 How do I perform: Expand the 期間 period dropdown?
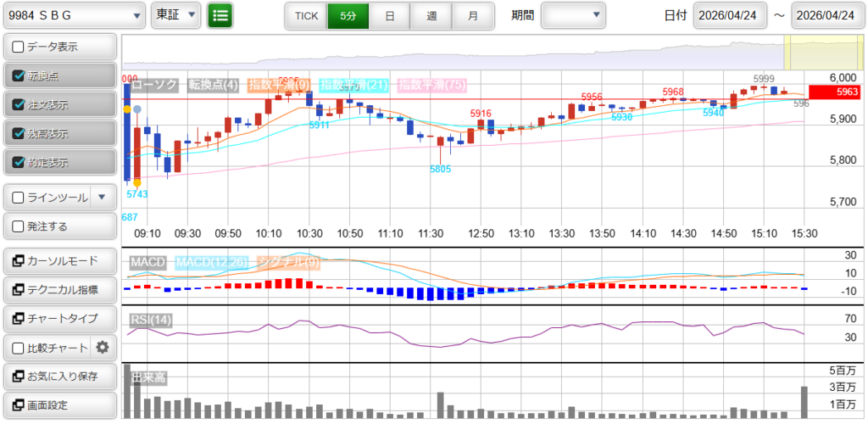tap(573, 15)
